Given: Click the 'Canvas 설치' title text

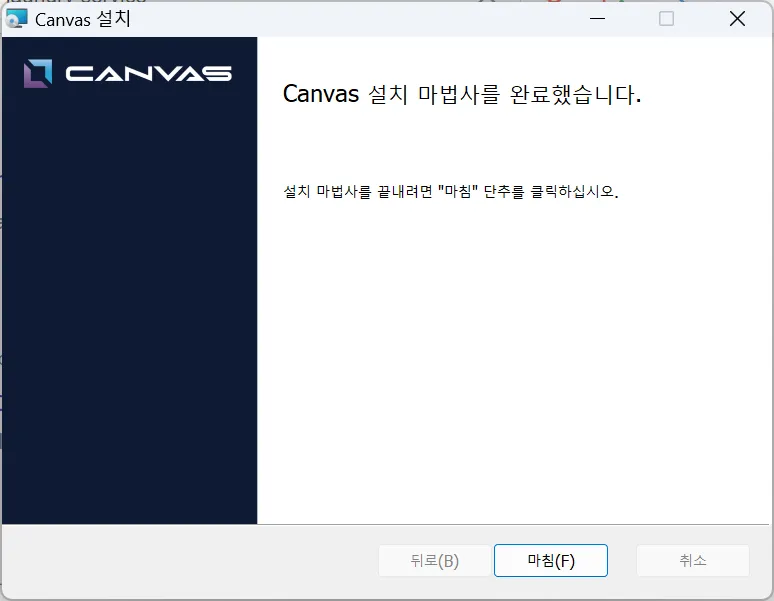Looking at the screenshot, I should 83,19.
